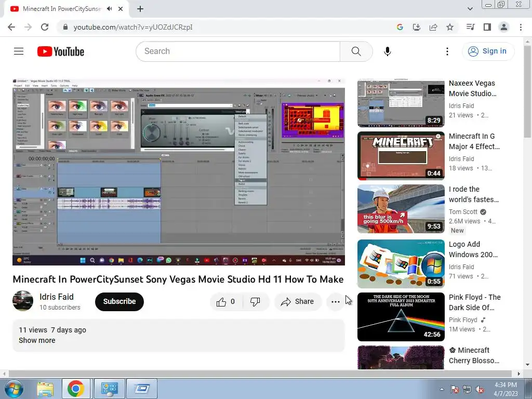Open Pink Floyd Dark Side thumbnail
Viewport: 532px width, 399px height.
click(x=401, y=316)
